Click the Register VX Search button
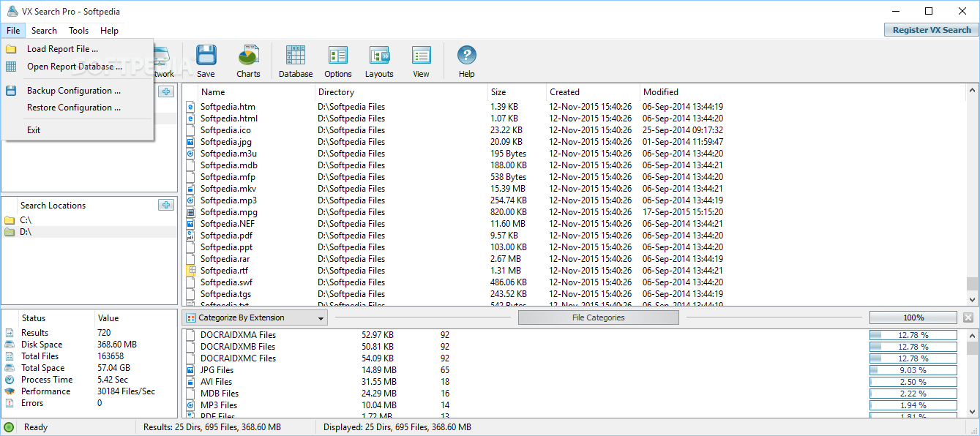 pos(931,30)
